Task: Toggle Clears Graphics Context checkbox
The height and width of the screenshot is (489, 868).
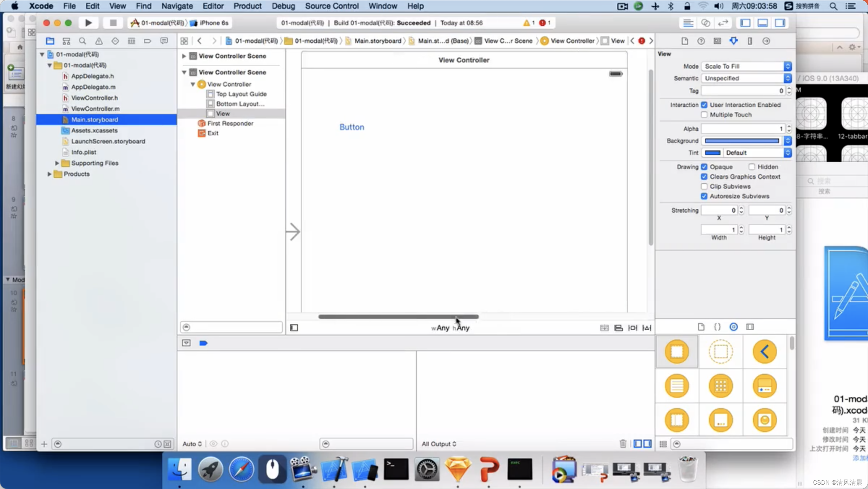Action: click(704, 177)
